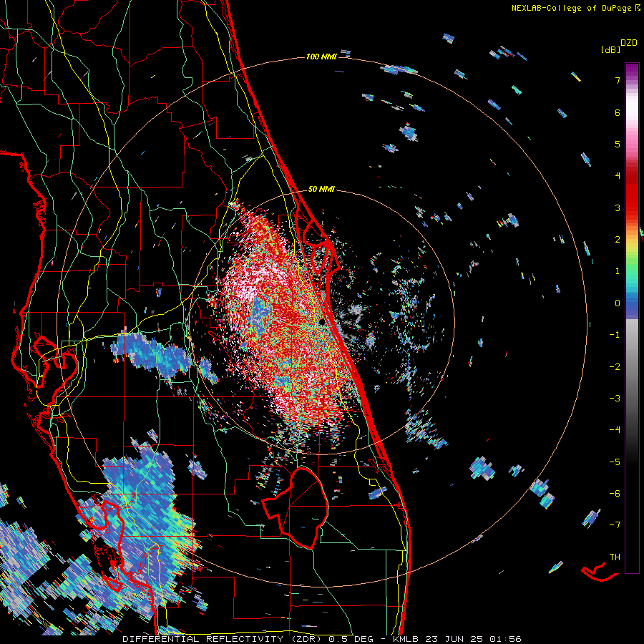644x644 pixels.
Task: Select the 4 value on the color scale
Action: (x=618, y=176)
